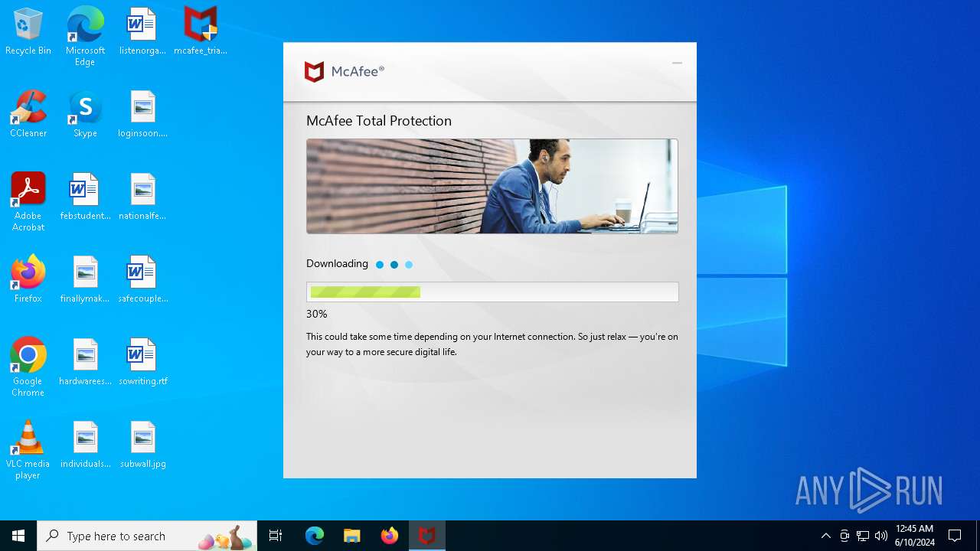Open Adobe Acrobat shortcut
This screenshot has width=980, height=551.
click(x=28, y=202)
